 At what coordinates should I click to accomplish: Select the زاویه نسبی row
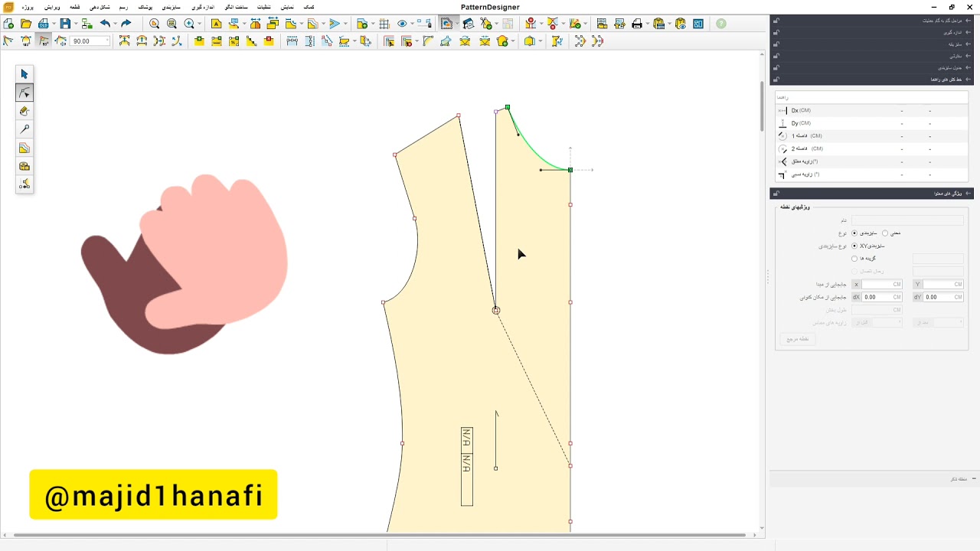(871, 174)
